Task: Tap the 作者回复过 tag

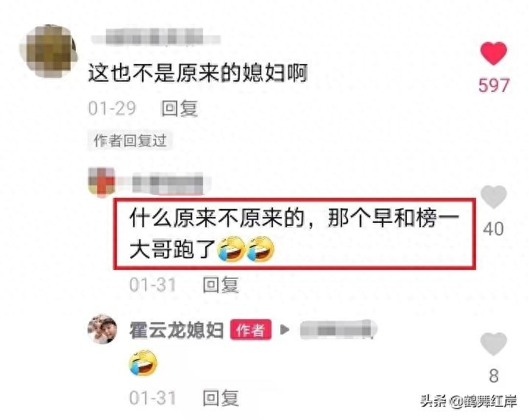Action: (x=130, y=140)
